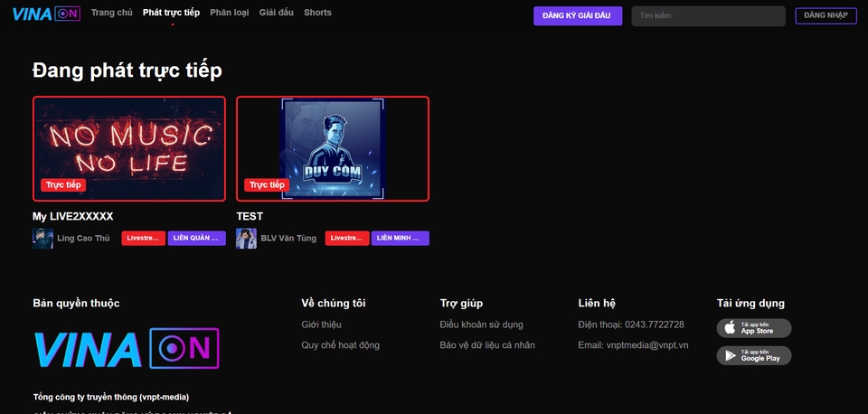Screen dimensions: 868x414
Task: Click the Email: vnptmedia@vnpt.vn text
Action: click(x=633, y=345)
